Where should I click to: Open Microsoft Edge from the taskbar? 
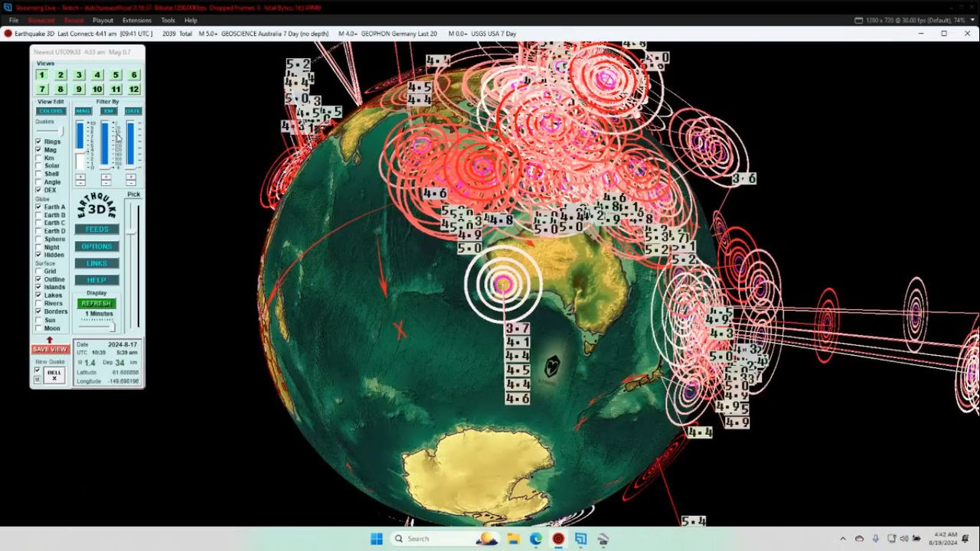[536, 539]
